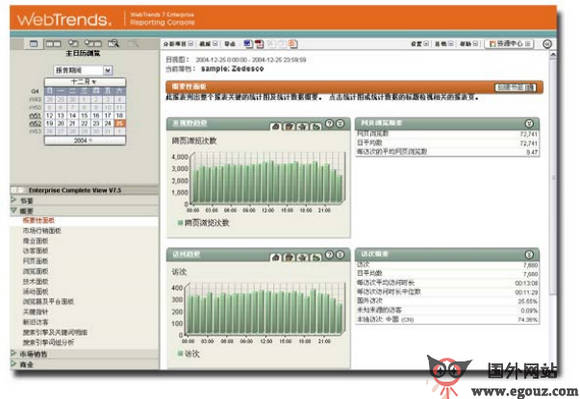The image size is (580, 399).
Task: Select third chart-type tab in 网页浏览次数 panel
Action: coord(303,126)
